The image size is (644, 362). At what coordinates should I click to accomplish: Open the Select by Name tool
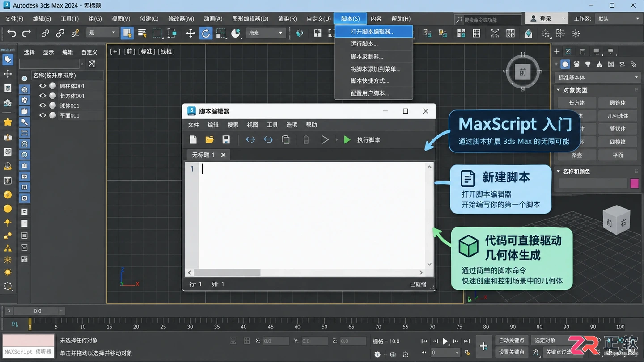[142, 33]
